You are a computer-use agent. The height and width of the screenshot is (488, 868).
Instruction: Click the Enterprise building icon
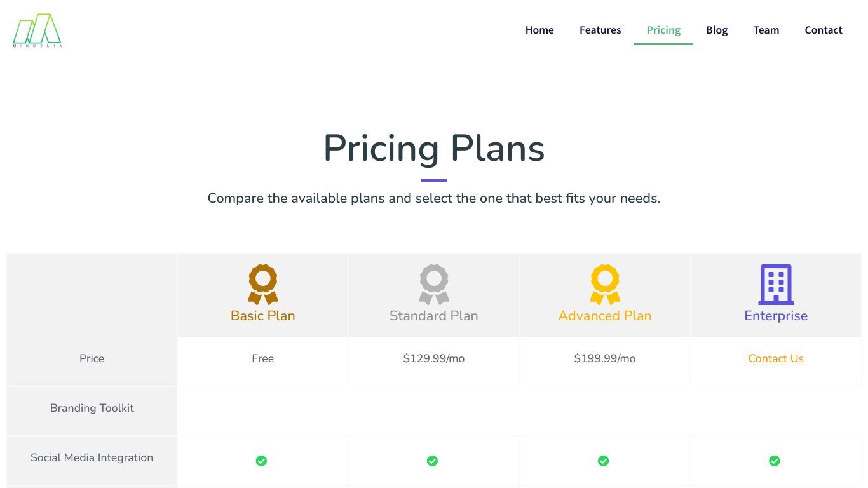[776, 285]
